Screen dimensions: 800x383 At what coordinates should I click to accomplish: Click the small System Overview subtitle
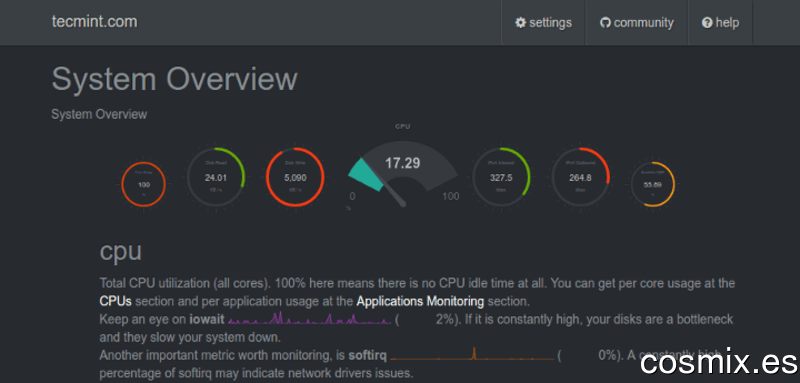99,114
